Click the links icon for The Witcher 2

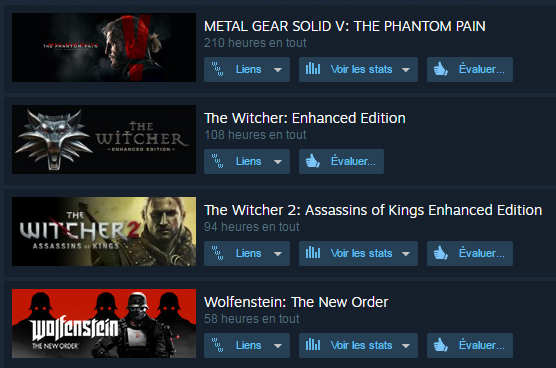[x=217, y=253]
